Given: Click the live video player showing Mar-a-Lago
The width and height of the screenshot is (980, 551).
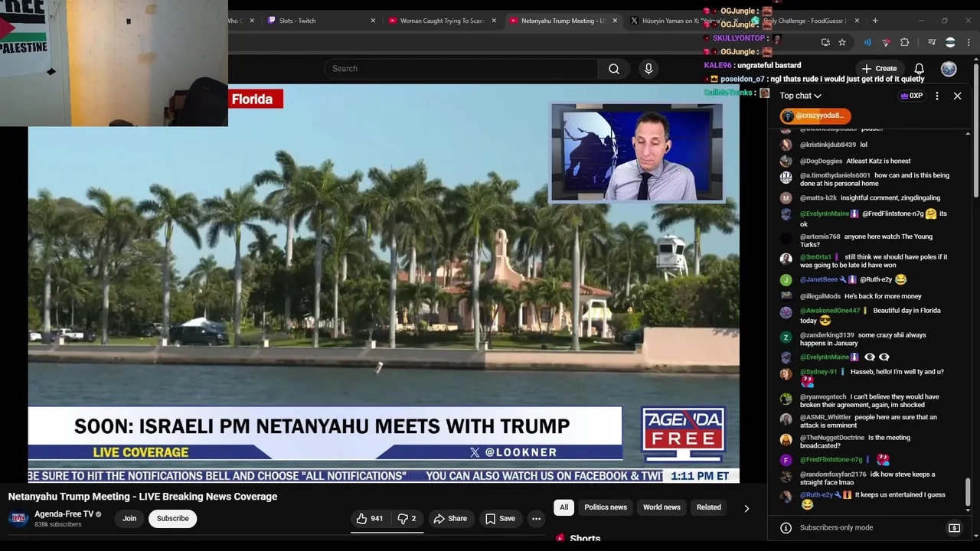Looking at the screenshot, I should click(x=384, y=283).
